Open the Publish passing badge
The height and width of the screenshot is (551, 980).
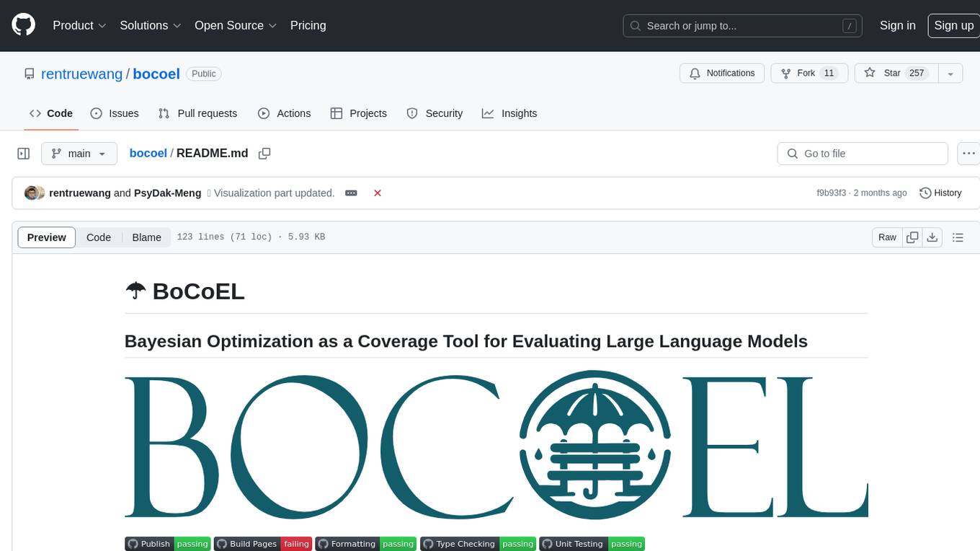point(168,544)
